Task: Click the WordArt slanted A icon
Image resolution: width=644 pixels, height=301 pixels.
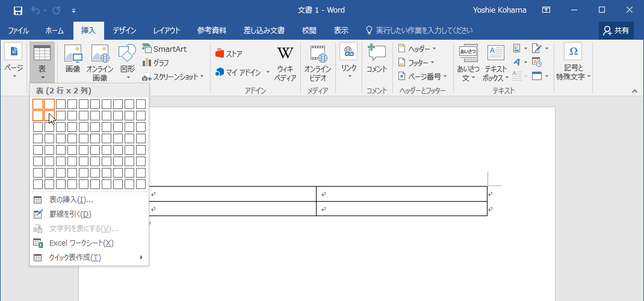Action: [x=517, y=62]
